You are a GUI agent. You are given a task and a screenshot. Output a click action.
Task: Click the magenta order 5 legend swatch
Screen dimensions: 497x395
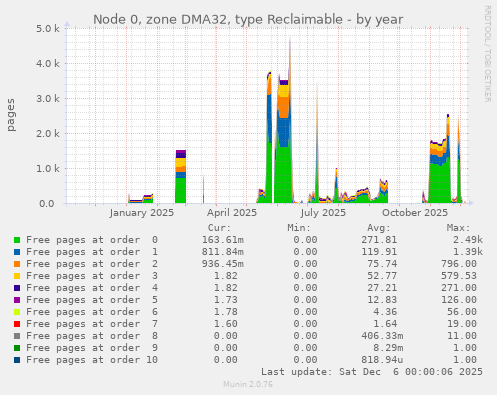point(17,300)
